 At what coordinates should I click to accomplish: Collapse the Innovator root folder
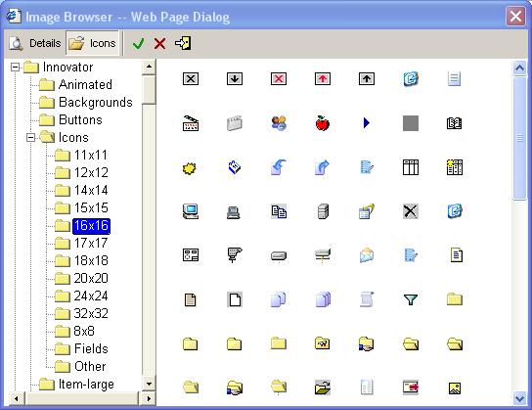click(x=15, y=67)
